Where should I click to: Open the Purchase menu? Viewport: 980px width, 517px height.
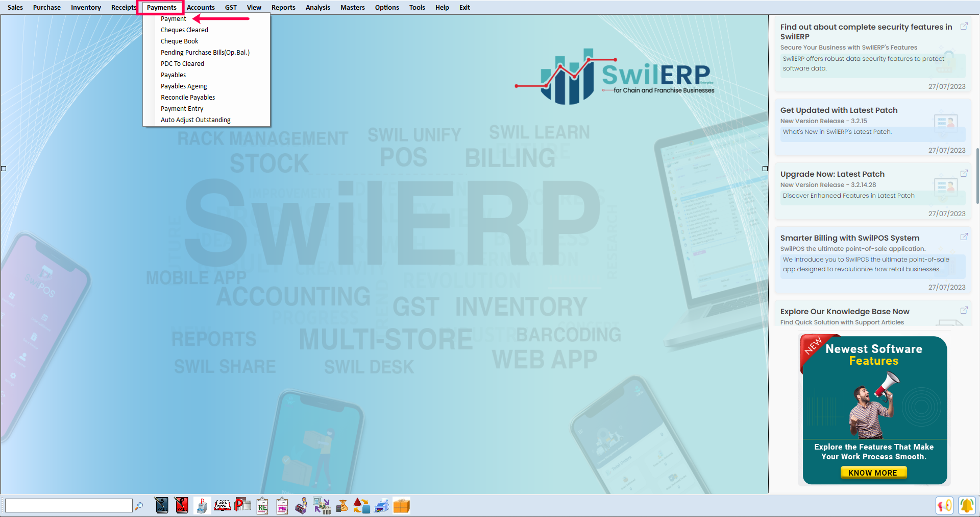point(47,7)
